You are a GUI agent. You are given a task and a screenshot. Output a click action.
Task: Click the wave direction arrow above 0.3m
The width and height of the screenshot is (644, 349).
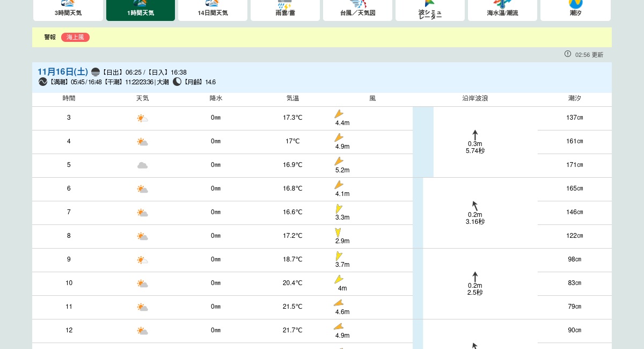coord(475,135)
